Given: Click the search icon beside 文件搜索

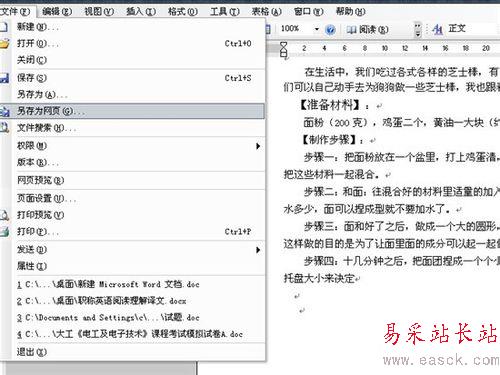Looking at the screenshot, I should click(x=5, y=127).
